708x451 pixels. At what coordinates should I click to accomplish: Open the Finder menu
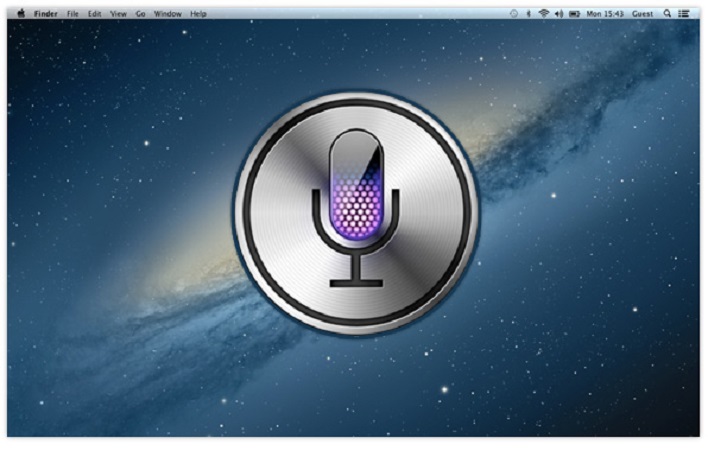click(46, 14)
